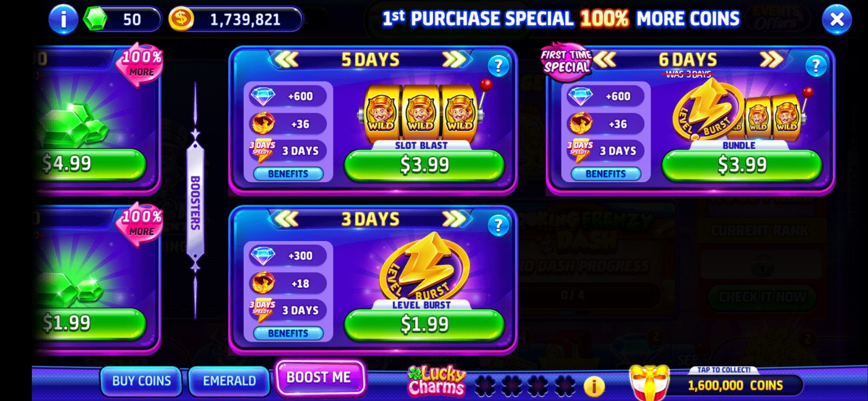
Task: Increase duration with right arrows on 6 Days
Action: tap(772, 59)
